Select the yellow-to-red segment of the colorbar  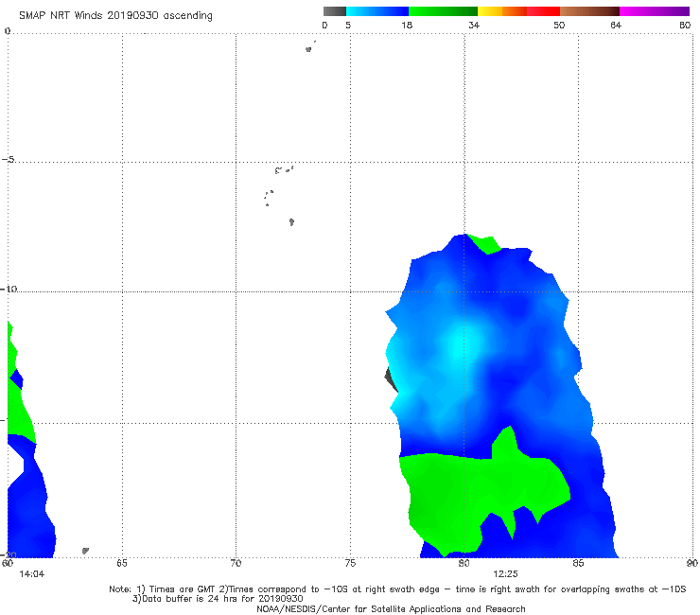[x=518, y=11]
